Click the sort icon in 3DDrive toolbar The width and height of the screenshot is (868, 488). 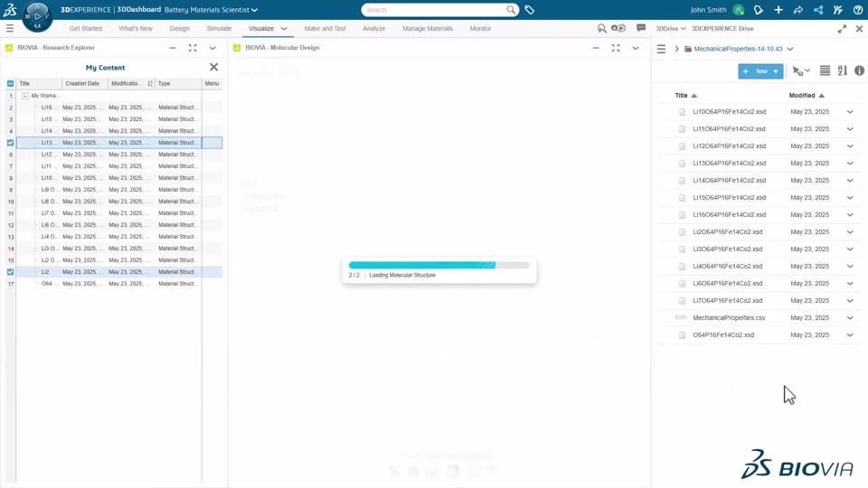tap(842, 70)
